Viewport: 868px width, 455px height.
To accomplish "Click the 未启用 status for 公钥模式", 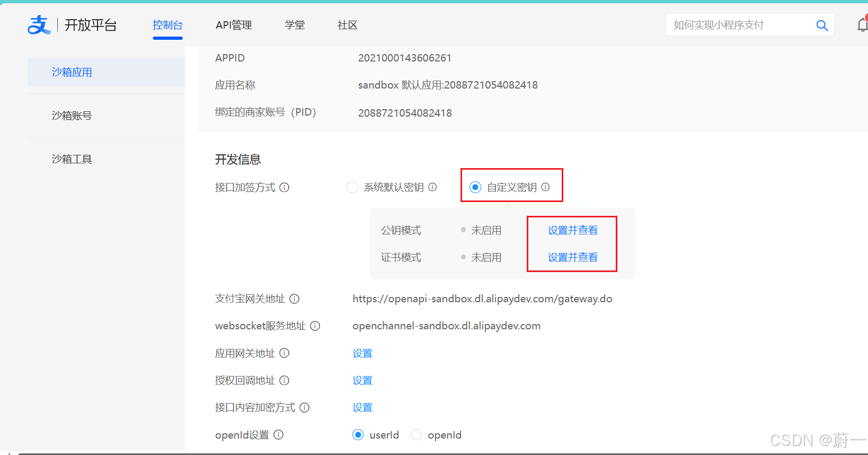I will click(x=486, y=230).
